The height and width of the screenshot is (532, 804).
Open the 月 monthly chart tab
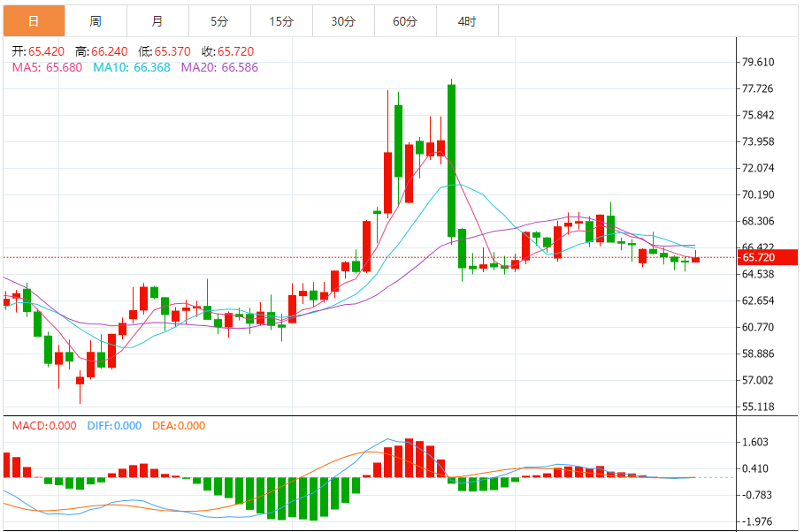pos(157,21)
